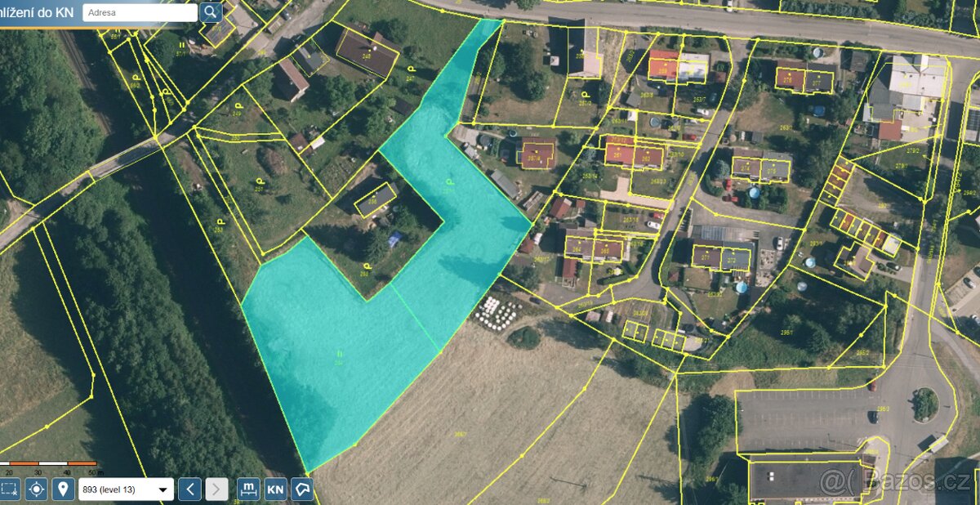This screenshot has width=980, height=505.
Task: Select the KN cadastre info tool
Action: [x=274, y=489]
